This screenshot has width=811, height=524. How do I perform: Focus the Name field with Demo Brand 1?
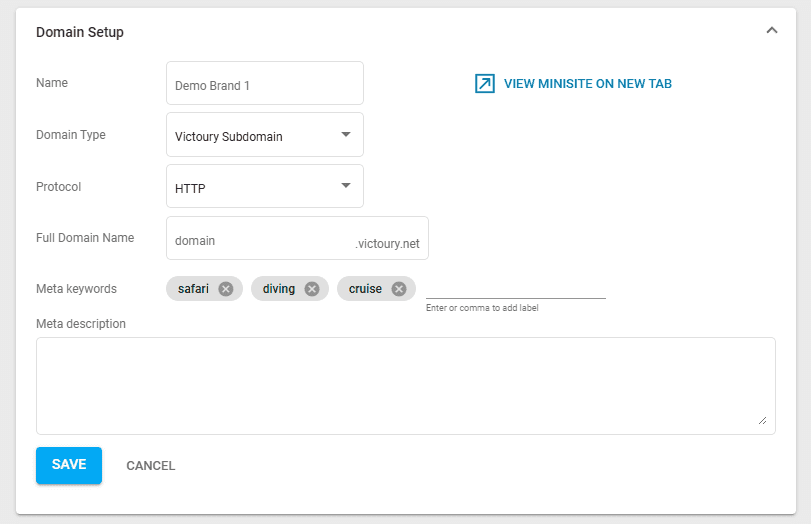coord(264,84)
